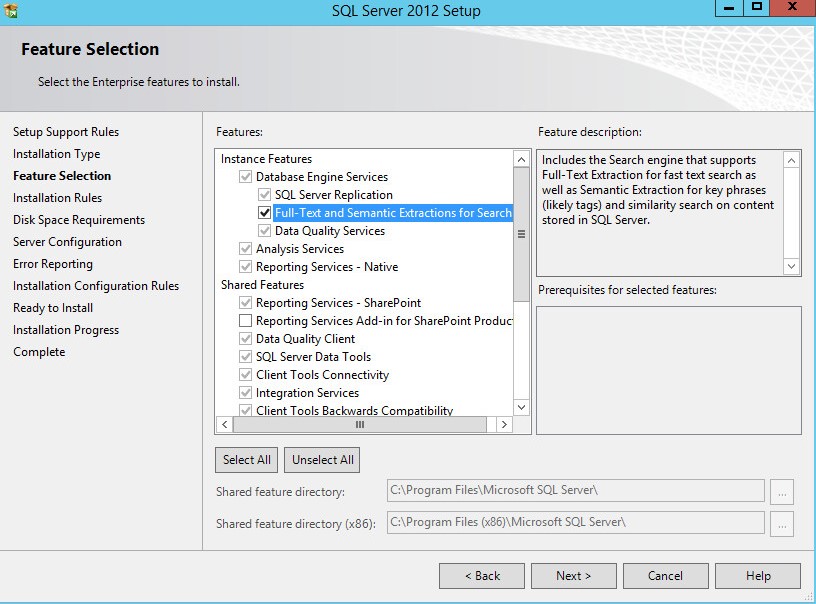Viewport: 816px width, 604px height.
Task: Select Instance Features tree node
Action: coord(266,159)
